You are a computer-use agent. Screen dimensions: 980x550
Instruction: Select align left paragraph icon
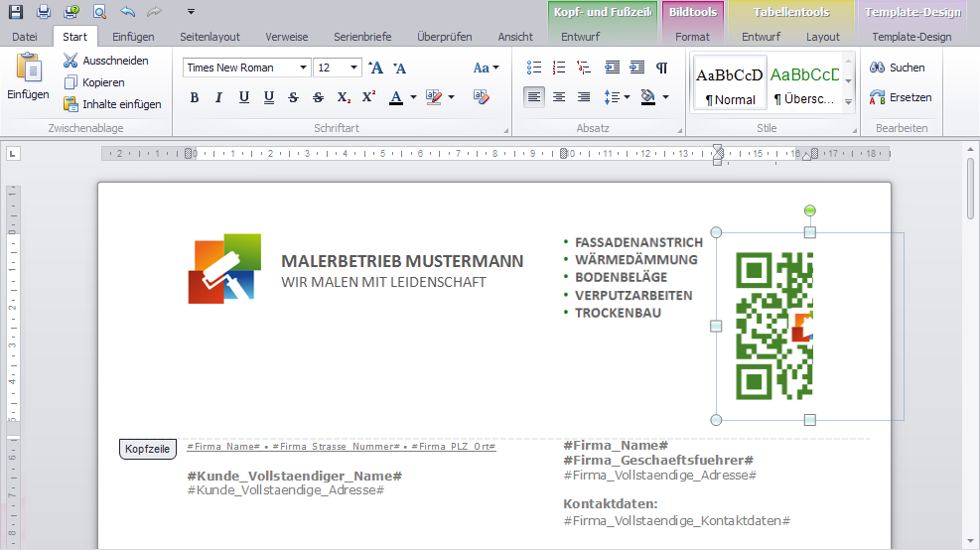coord(534,97)
